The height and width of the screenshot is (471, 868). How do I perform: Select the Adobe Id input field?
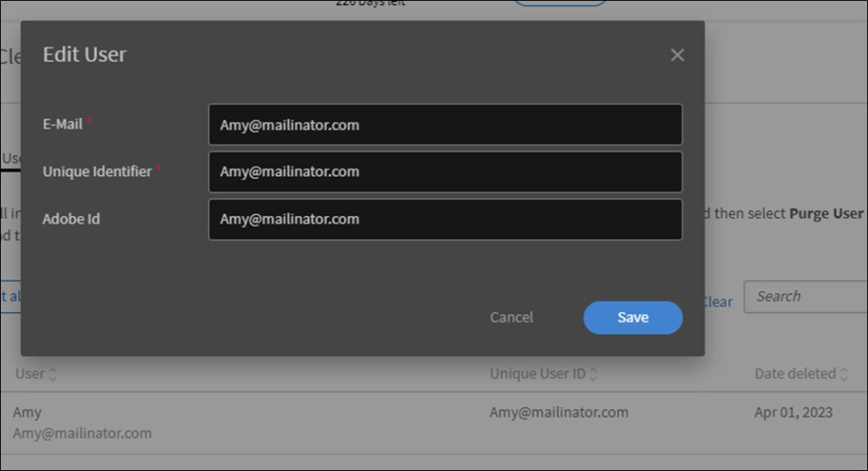(x=445, y=219)
